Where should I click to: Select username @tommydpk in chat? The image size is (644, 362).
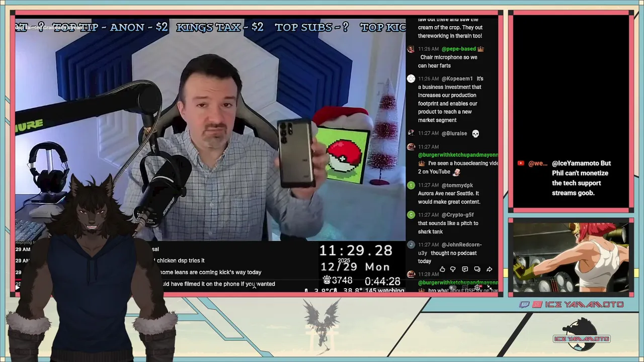point(457,185)
